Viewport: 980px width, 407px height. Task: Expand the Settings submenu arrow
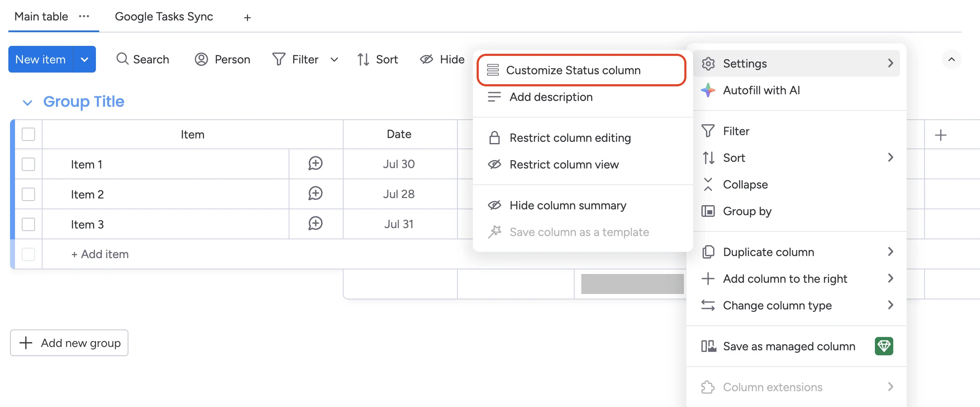click(x=890, y=63)
